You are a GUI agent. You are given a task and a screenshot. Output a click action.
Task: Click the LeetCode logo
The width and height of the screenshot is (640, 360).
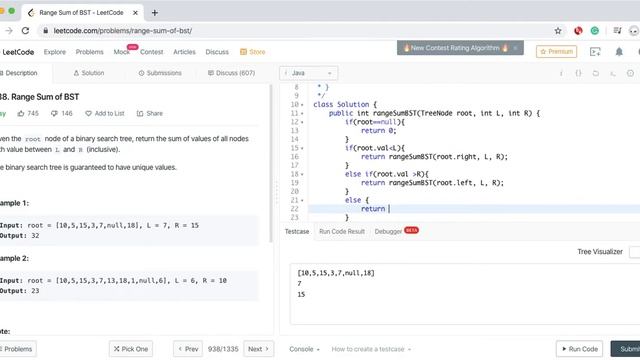[x=17, y=52]
